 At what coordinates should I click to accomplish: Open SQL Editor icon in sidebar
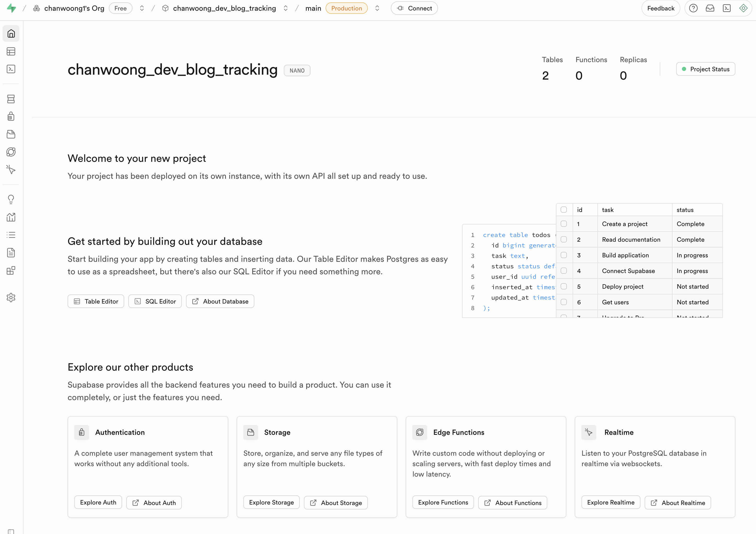11,69
